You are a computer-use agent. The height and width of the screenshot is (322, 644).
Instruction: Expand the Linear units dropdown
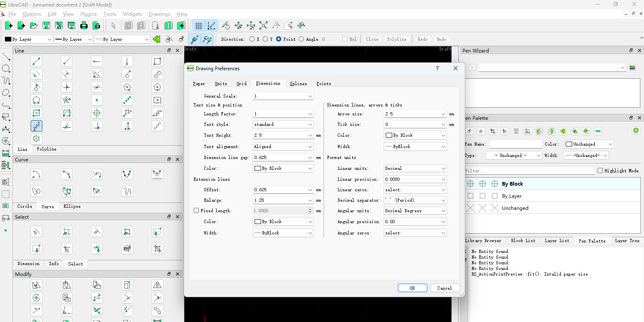415,168
